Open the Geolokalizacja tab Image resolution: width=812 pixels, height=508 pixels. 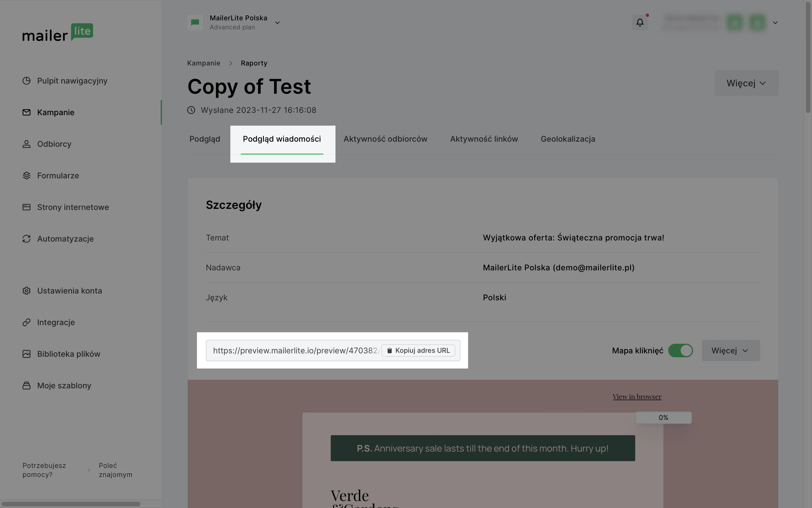click(x=568, y=139)
